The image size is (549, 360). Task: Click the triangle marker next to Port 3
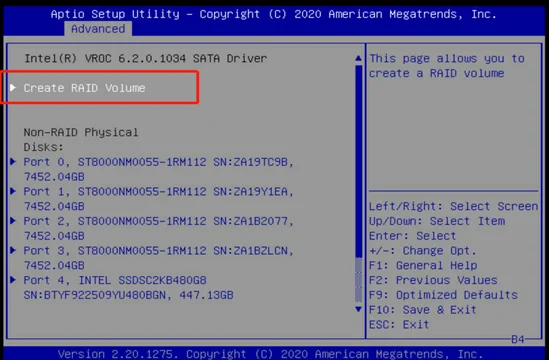tap(13, 250)
